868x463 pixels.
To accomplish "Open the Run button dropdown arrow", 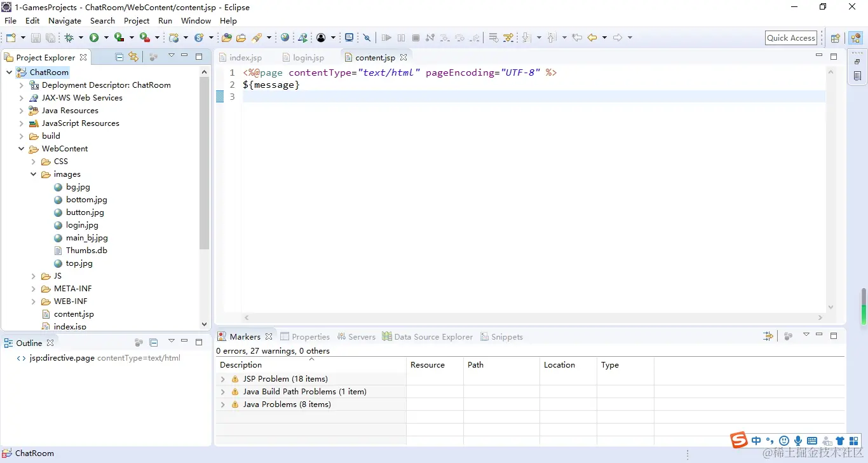I will pyautogui.click(x=106, y=38).
